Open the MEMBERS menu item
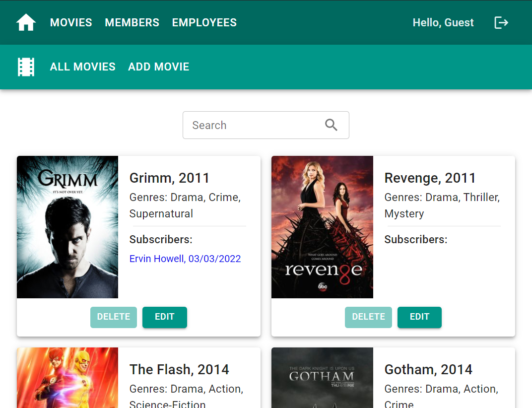 [x=132, y=22]
